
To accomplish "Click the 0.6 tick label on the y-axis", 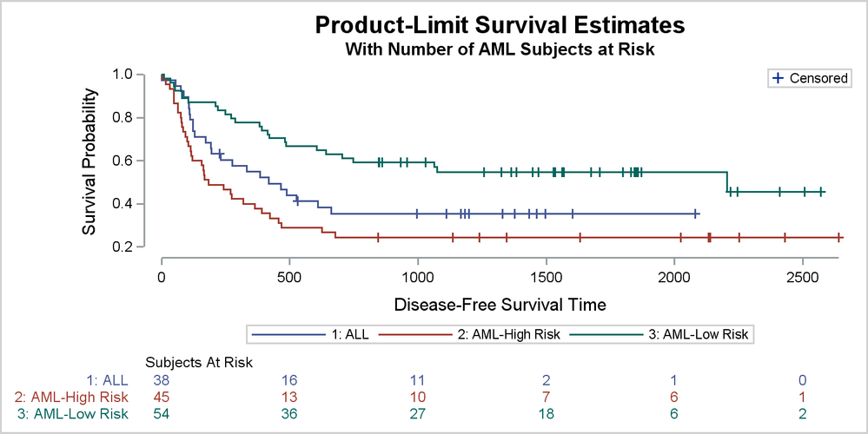I will click(123, 161).
